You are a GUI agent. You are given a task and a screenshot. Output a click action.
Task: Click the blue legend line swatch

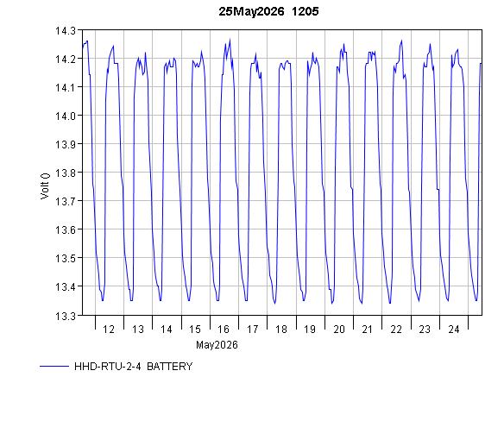[x=54, y=366]
